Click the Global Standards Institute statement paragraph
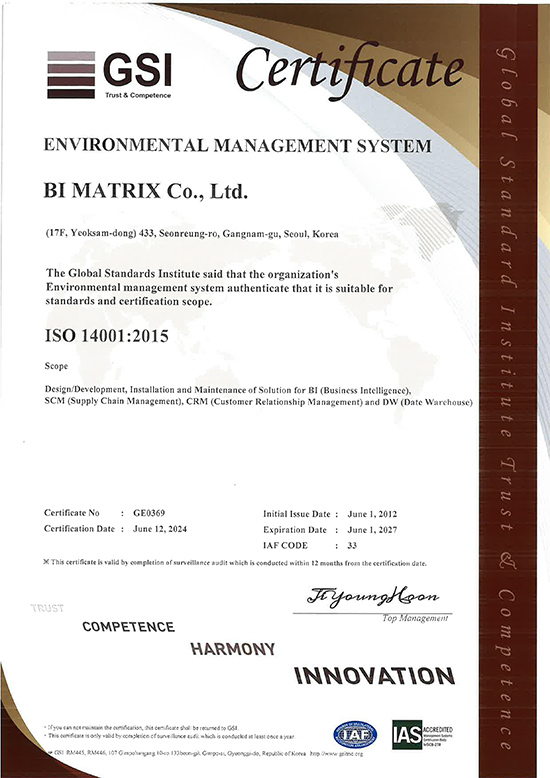550x778 pixels. (x=219, y=287)
